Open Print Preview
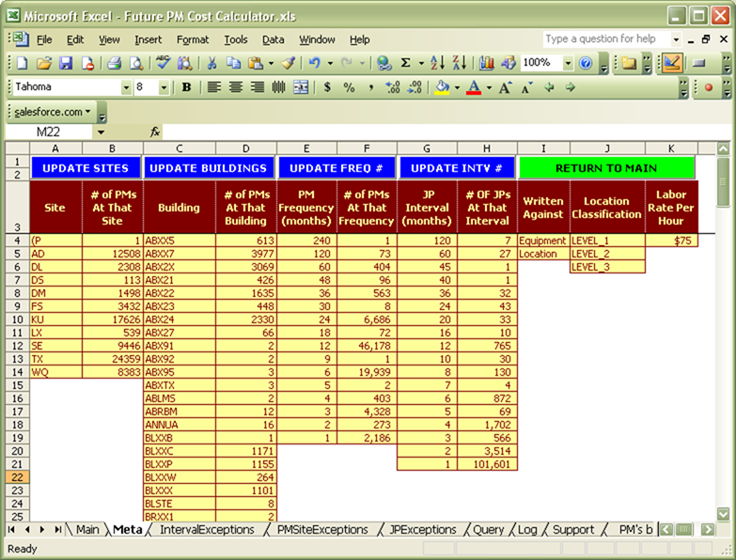Viewport: 736px width, 560px height. pyautogui.click(x=136, y=62)
